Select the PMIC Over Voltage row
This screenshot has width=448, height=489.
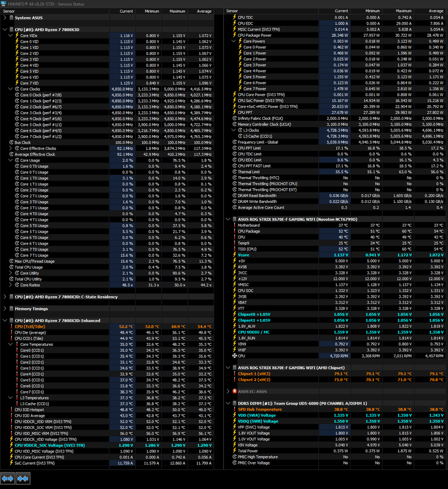coord(336,463)
